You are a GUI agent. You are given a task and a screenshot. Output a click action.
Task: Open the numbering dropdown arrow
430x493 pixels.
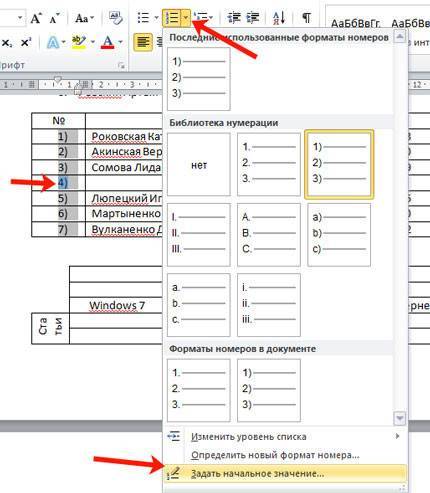[x=186, y=18]
